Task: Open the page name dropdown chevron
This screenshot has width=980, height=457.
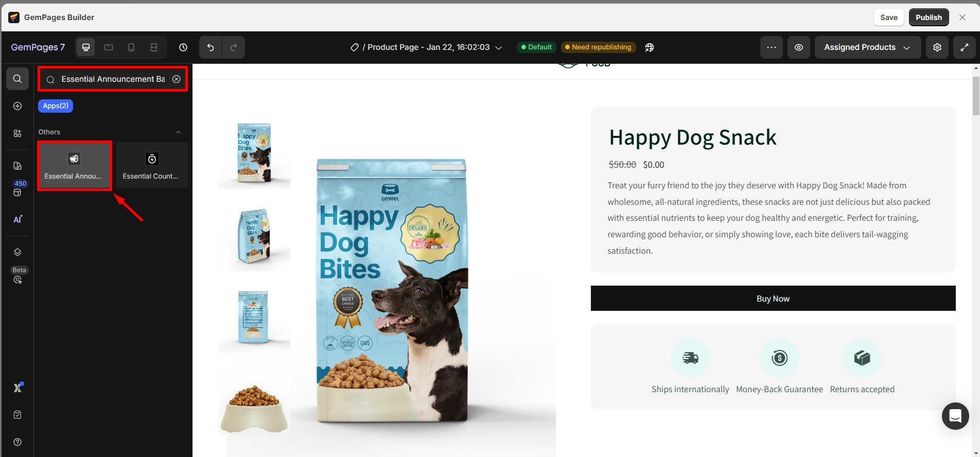Action: click(498, 47)
